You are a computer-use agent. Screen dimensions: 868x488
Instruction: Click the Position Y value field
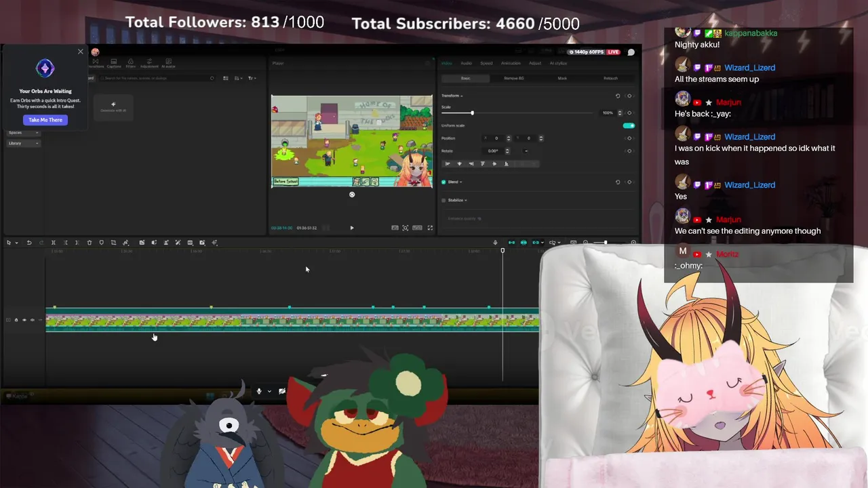pos(529,138)
